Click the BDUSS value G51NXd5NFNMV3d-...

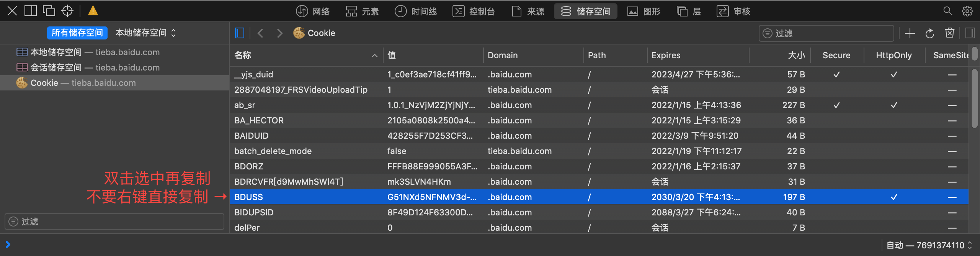(432, 197)
